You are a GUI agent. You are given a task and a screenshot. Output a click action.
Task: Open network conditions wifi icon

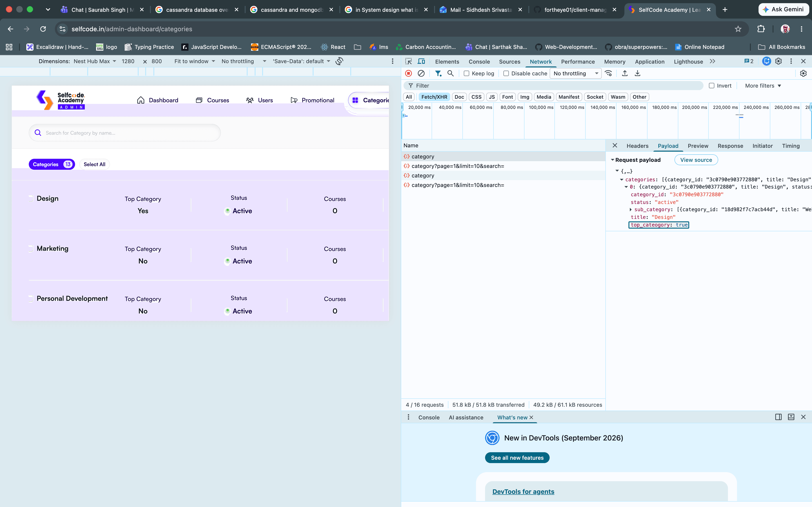click(x=608, y=73)
